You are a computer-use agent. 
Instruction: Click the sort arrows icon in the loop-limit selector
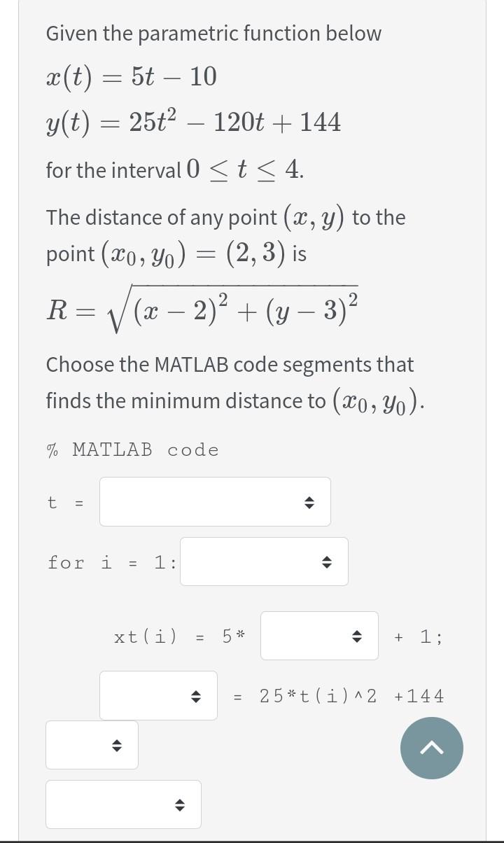326,562
